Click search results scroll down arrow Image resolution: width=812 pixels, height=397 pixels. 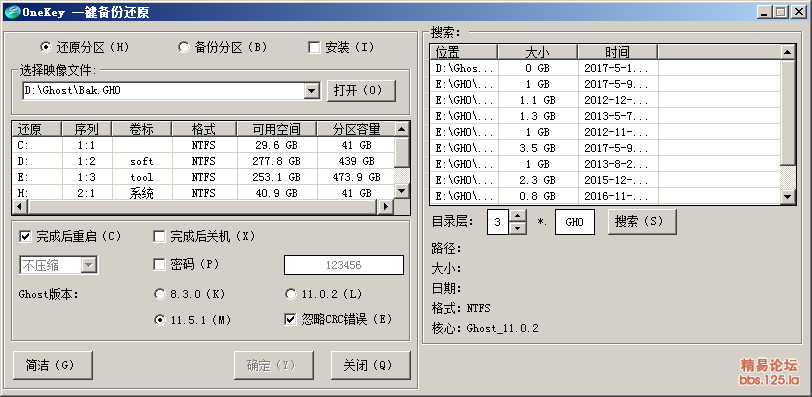[787, 197]
